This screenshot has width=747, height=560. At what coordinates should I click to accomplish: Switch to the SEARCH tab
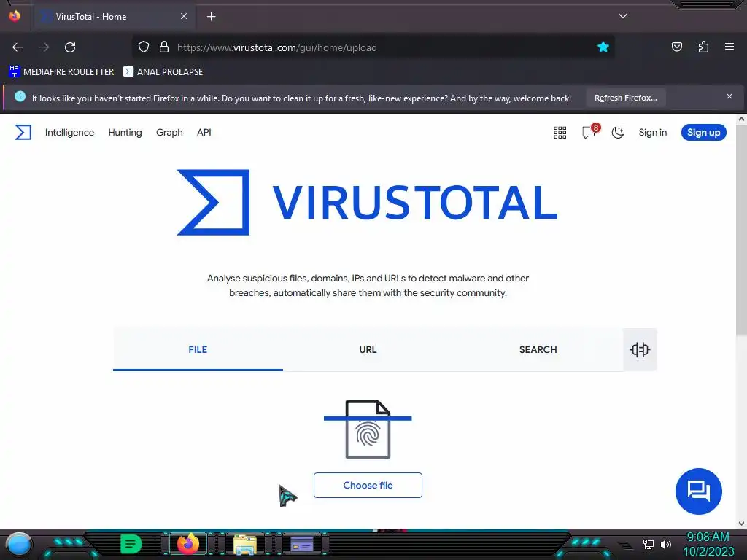[538, 349]
